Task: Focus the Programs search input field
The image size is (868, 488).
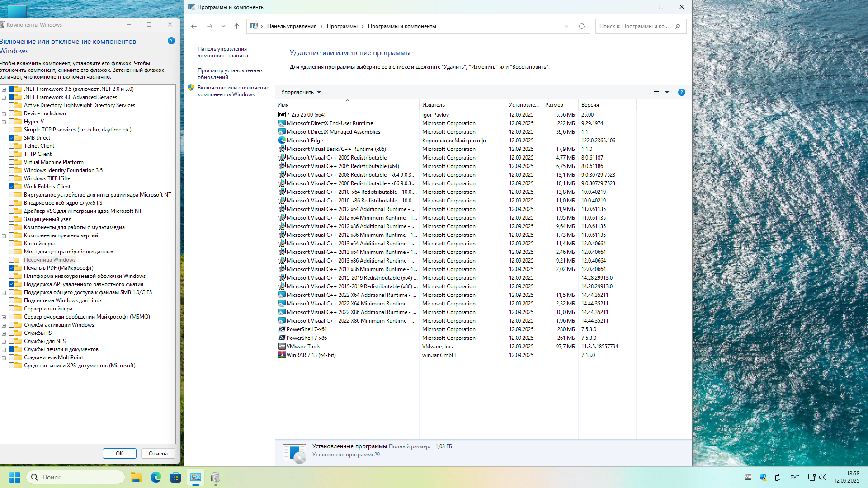Action: click(634, 26)
